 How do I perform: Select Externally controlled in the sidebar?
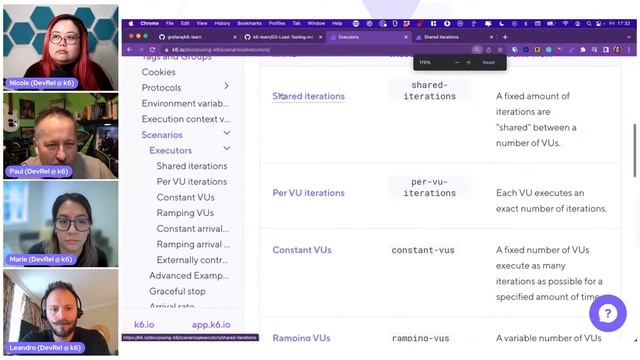tap(192, 260)
